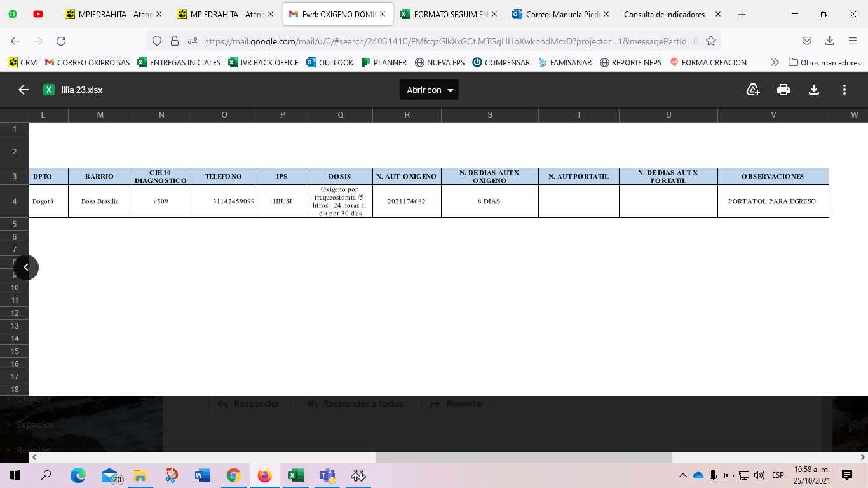
Task: Select column header R
Action: [x=407, y=114]
